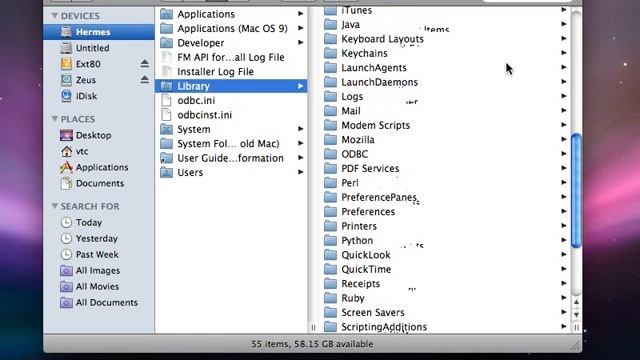
Task: Expand the Preferences folder arrow
Action: [564, 211]
